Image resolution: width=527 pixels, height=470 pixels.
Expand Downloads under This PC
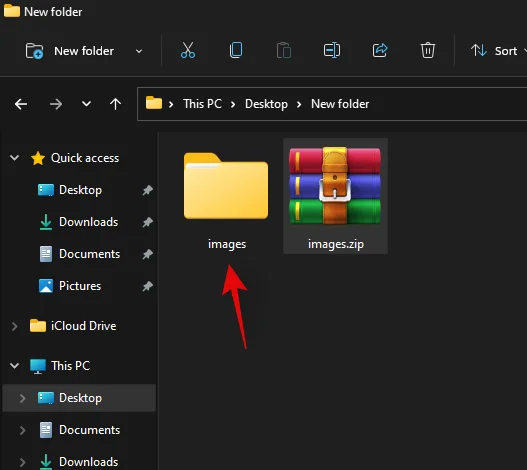click(23, 462)
